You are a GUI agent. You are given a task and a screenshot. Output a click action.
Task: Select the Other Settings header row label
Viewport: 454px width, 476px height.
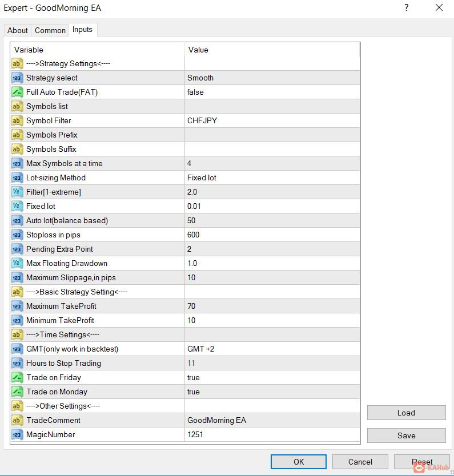pyautogui.click(x=63, y=406)
